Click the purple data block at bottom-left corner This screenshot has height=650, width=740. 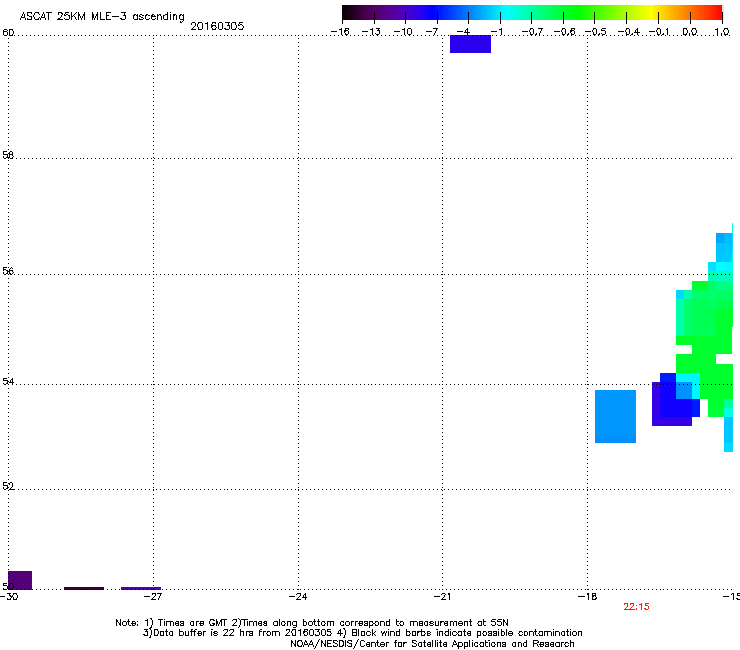click(20, 580)
